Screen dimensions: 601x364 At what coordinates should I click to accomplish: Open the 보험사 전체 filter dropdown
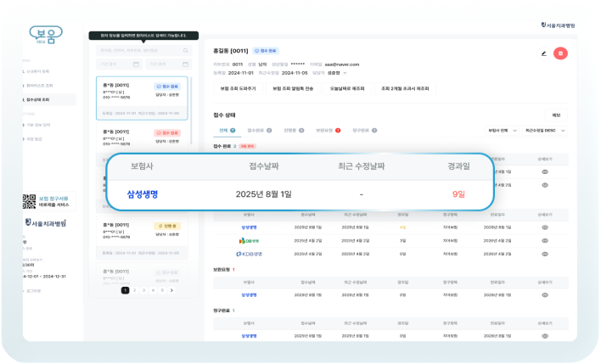[501, 131]
